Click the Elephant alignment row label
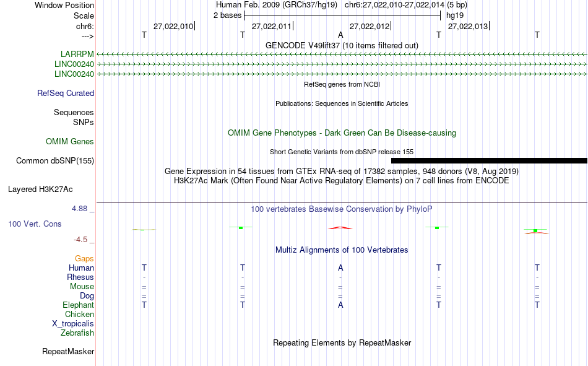This screenshot has width=588, height=366. 79,305
